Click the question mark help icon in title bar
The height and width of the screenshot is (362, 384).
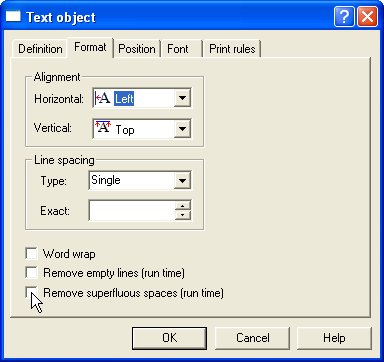344,17
